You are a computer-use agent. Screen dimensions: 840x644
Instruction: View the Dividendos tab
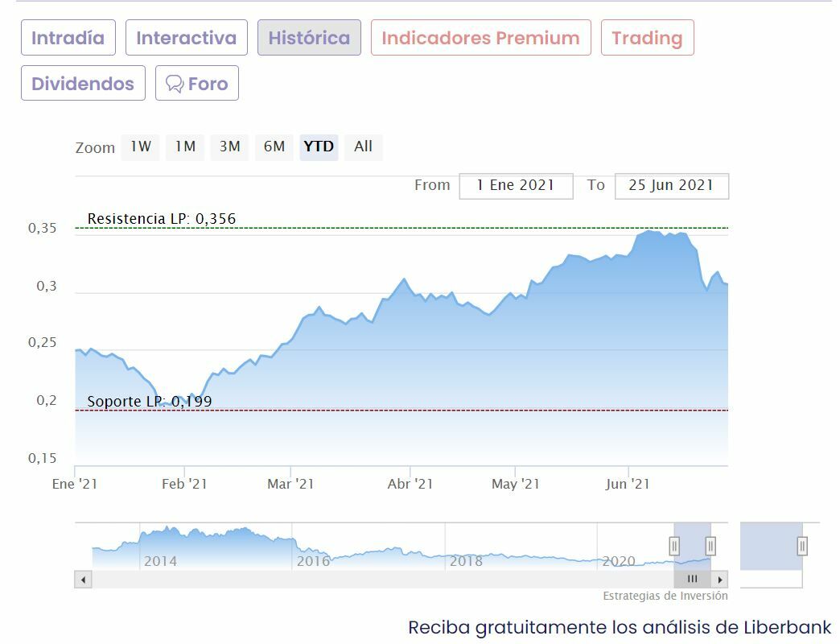coord(83,84)
